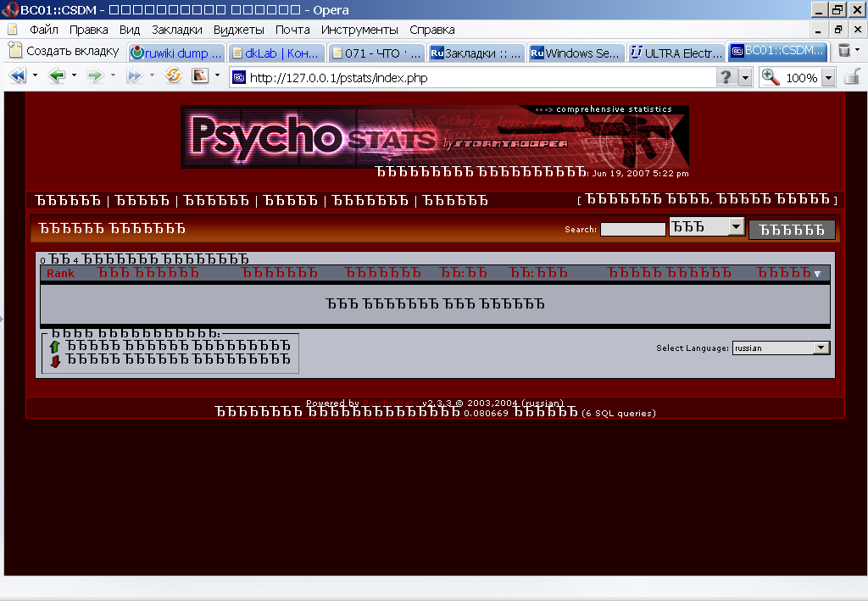Click the zoom magnifier icon
This screenshot has height=601, width=868.
pyautogui.click(x=770, y=77)
